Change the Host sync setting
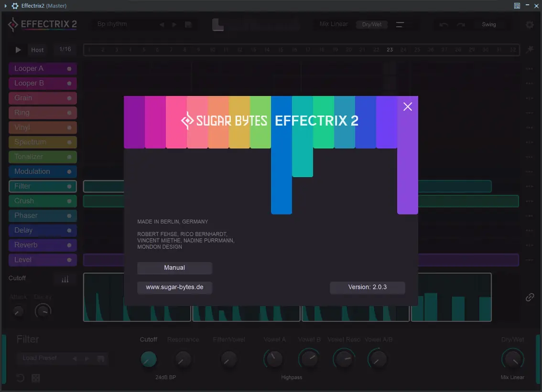Screen dimensions: 542x392 coord(37,50)
